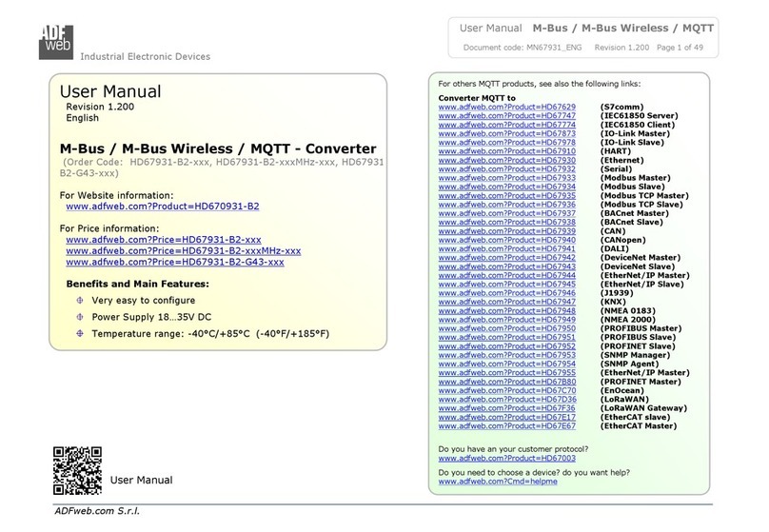Select the 'Industrial Electronic Devices' tagline
769x532 pixels.
[x=146, y=56]
